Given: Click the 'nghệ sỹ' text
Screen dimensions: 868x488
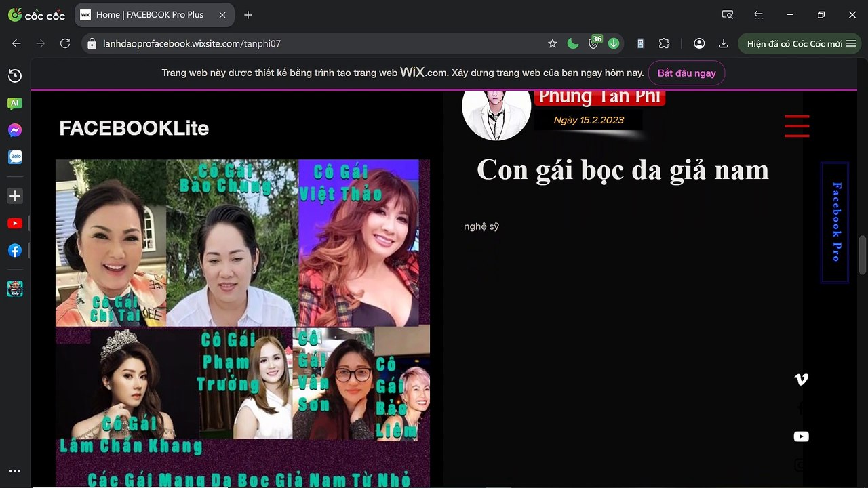Looking at the screenshot, I should click(x=481, y=226).
